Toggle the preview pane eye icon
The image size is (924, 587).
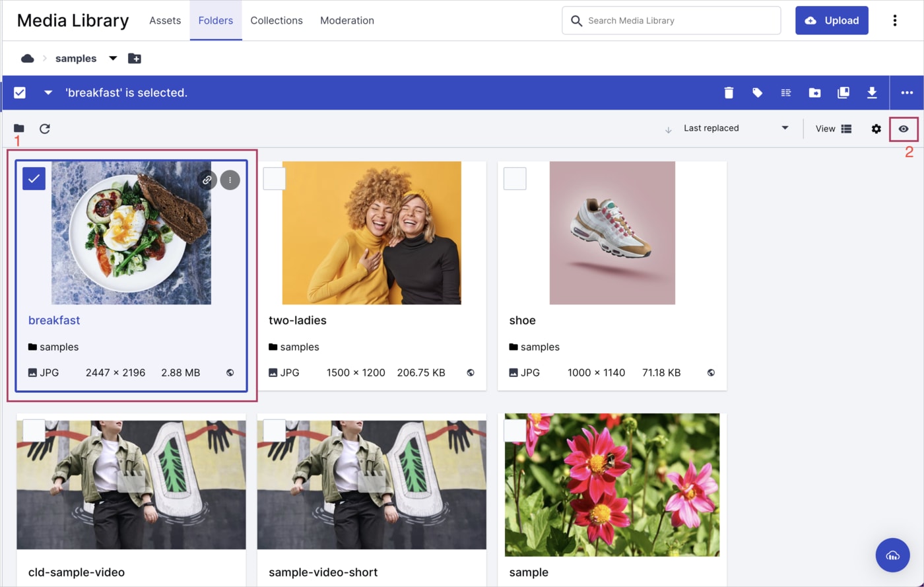tap(904, 129)
